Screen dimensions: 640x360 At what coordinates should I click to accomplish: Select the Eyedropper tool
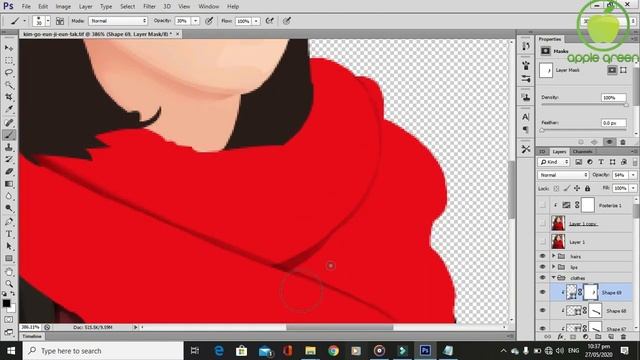click(9, 109)
